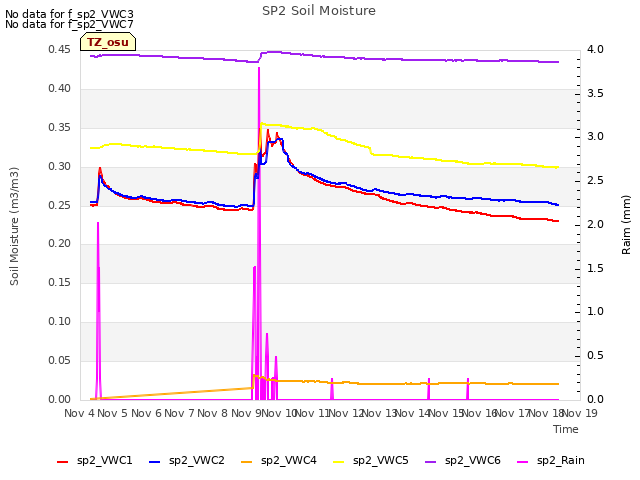
Task: Click the 'No data for f_sp2_VWC3' message
Action: pyautogui.click(x=69, y=14)
